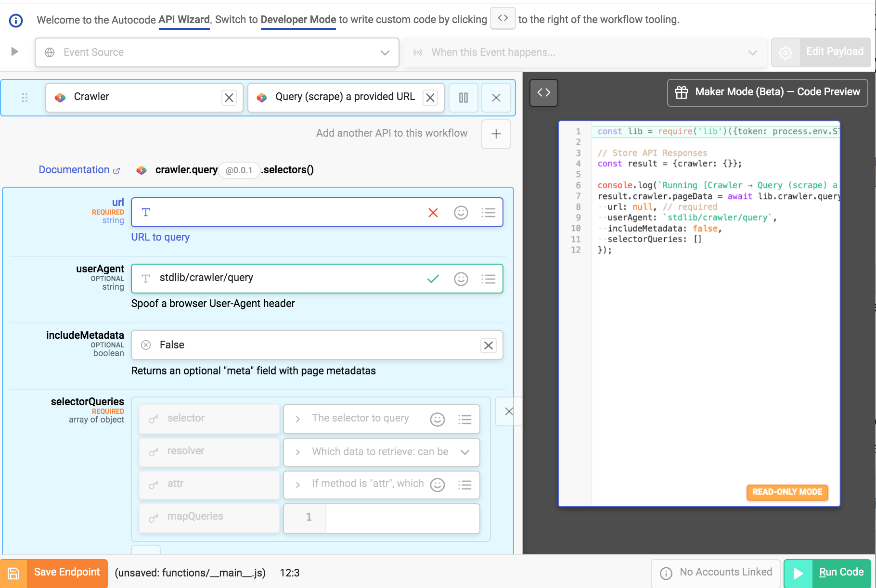Click the unsaved functions/__main__.js filename
This screenshot has height=588, width=876.
click(190, 573)
